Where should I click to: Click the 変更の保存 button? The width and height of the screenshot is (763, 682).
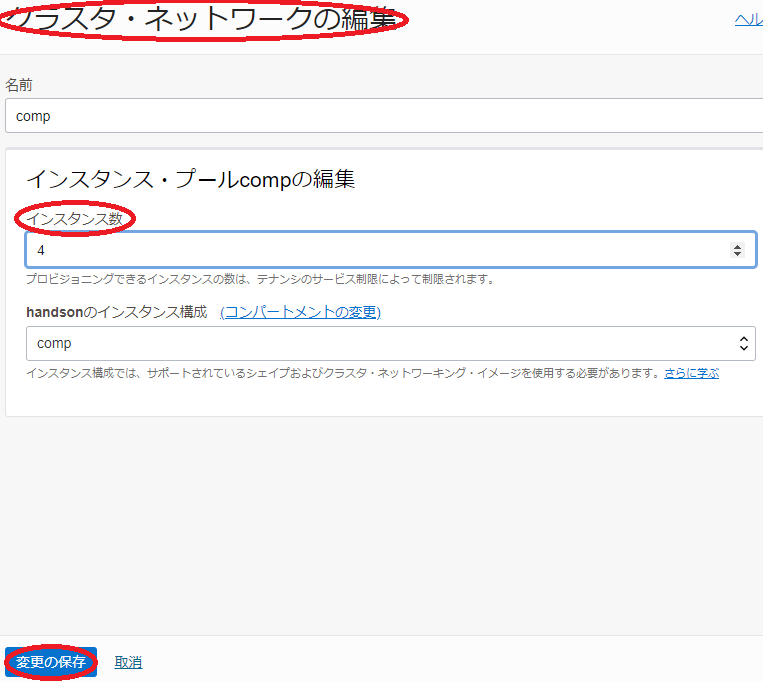[51, 662]
